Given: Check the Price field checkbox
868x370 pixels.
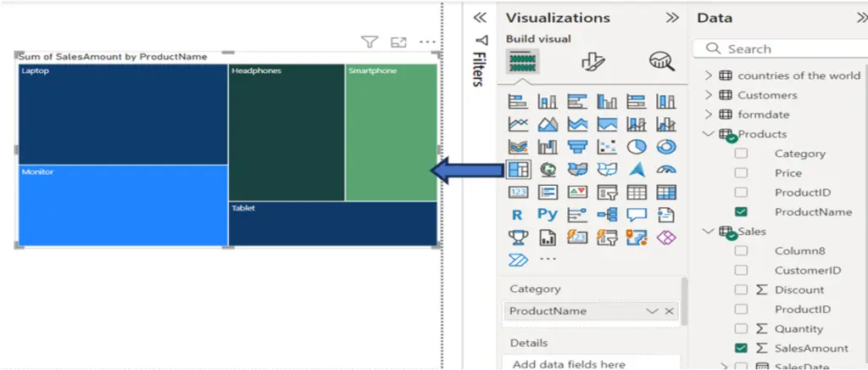Looking at the screenshot, I should 741,173.
